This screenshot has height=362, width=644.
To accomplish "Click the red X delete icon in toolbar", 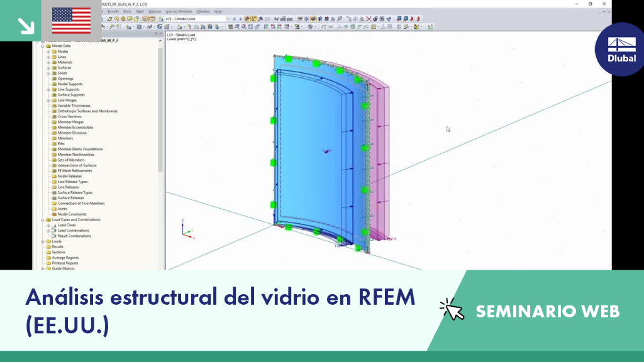I will point(369,19).
